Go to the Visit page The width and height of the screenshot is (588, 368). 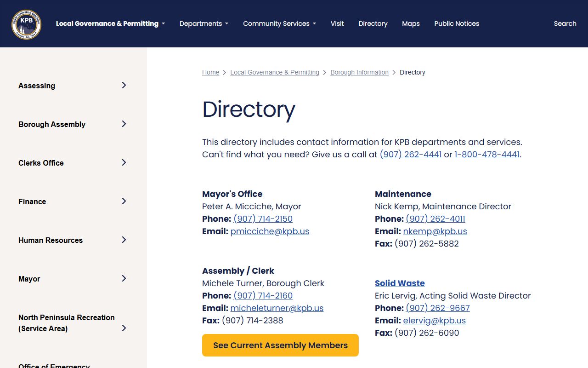click(x=337, y=23)
